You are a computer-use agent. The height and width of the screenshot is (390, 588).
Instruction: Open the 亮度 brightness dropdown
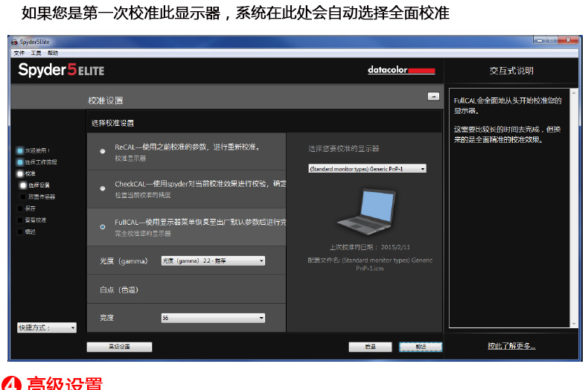213,318
